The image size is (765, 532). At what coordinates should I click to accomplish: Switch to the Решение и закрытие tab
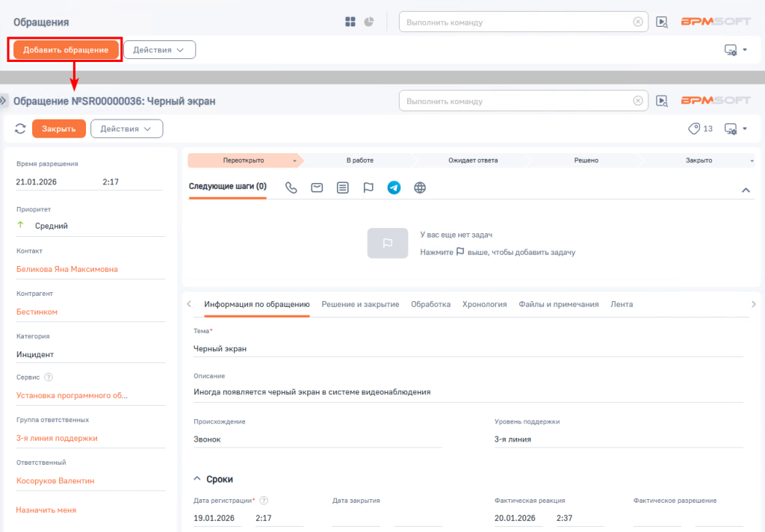click(360, 304)
